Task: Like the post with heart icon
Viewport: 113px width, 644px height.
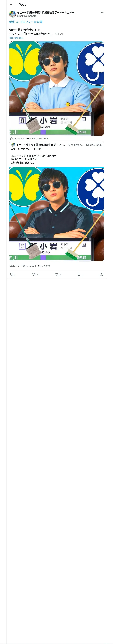Action: (x=56, y=274)
